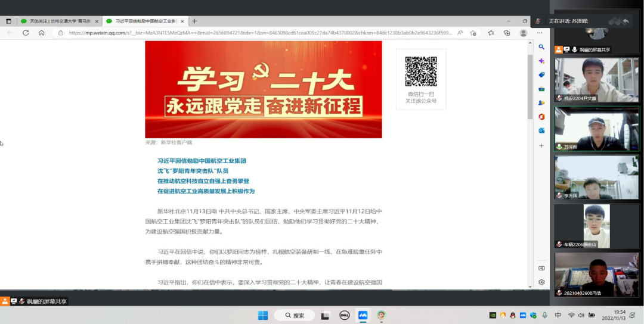
Task: Toggle the microphone icon in system tray
Action: 545,315
